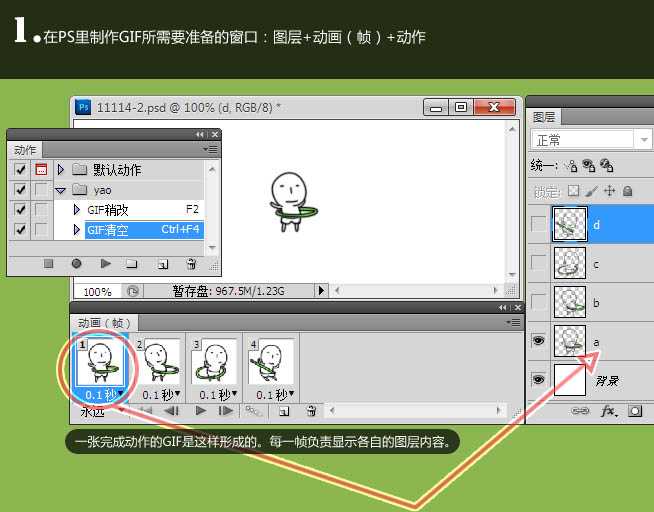Click the Stop button in Actions panel
This screenshot has width=654, height=512.
(48, 264)
